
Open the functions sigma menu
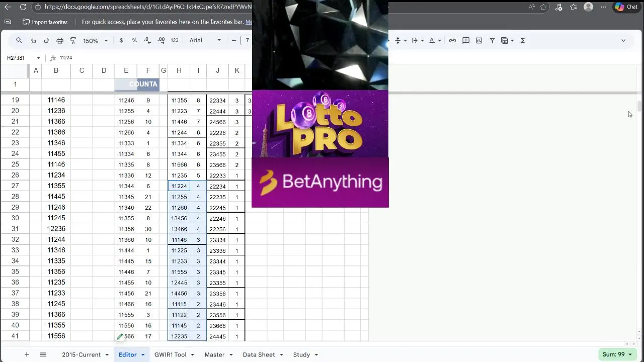pos(523,40)
